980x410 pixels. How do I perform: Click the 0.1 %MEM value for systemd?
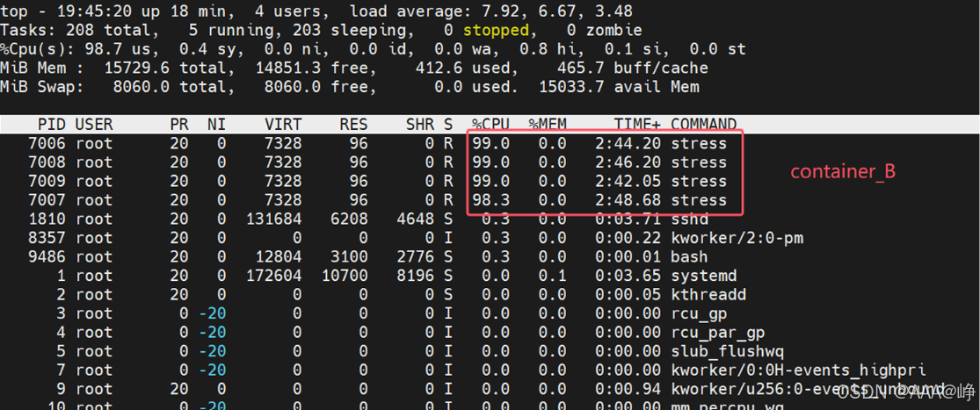tap(553, 275)
